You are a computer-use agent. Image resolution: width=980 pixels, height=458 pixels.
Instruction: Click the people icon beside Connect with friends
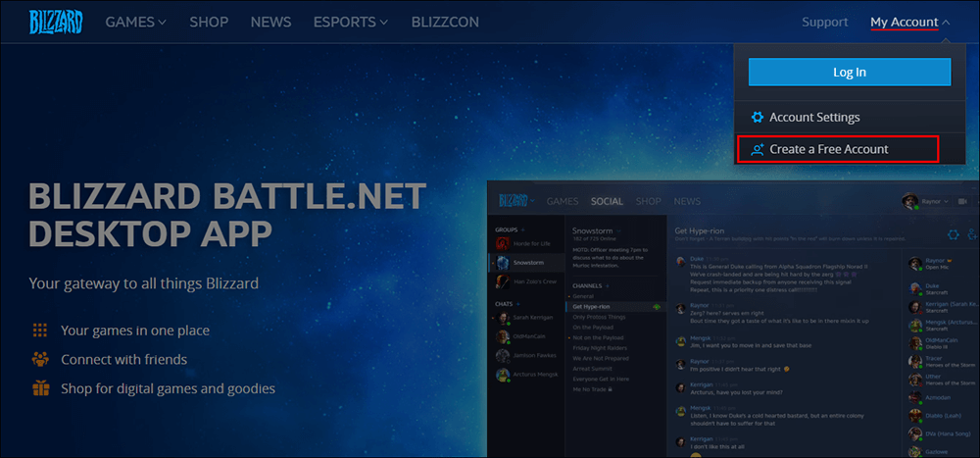coord(40,360)
